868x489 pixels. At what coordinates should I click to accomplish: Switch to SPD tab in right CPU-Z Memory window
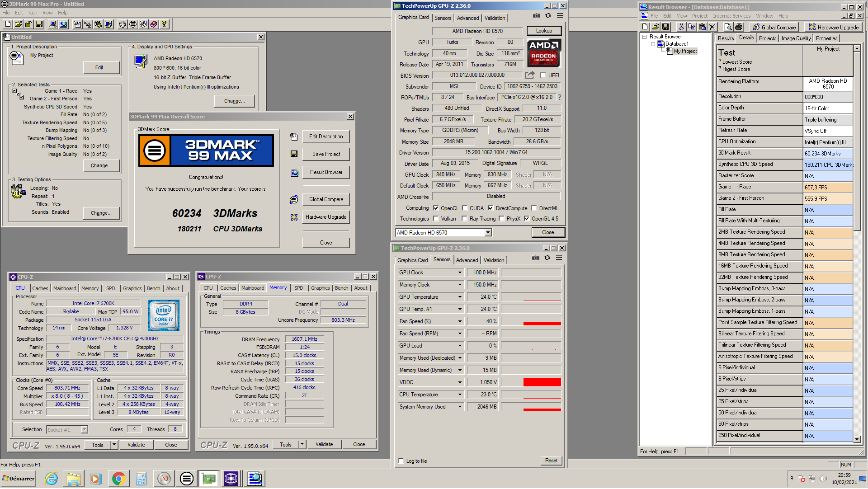point(299,288)
